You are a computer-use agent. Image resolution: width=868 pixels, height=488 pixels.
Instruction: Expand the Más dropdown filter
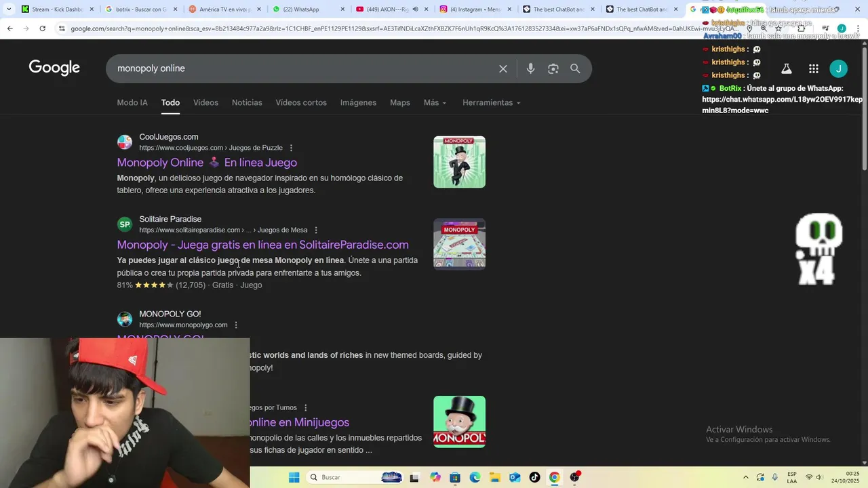(x=435, y=102)
